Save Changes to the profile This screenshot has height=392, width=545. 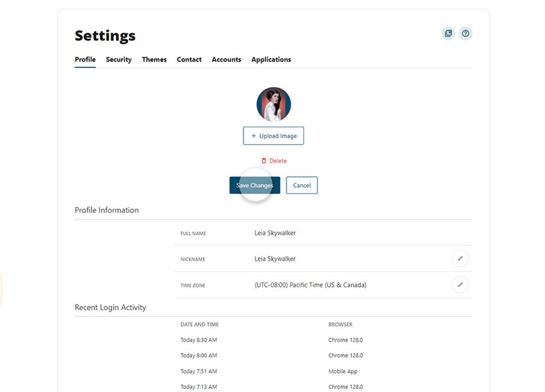(x=255, y=185)
